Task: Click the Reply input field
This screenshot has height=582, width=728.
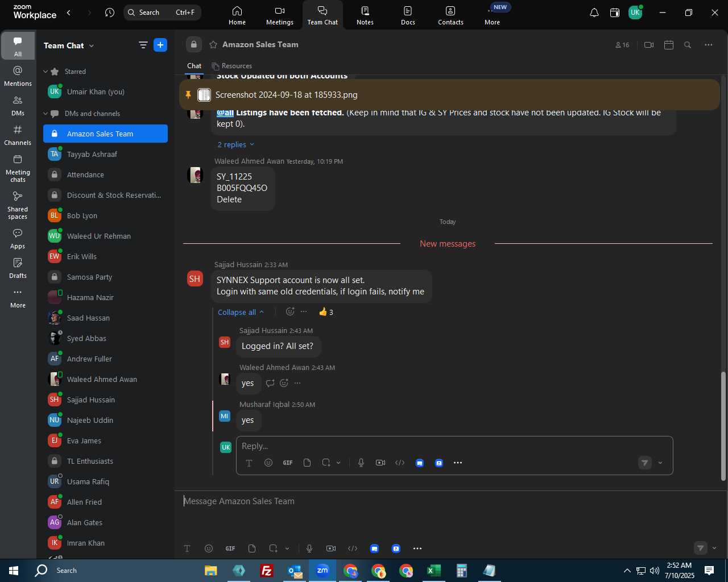Action: coord(454,446)
